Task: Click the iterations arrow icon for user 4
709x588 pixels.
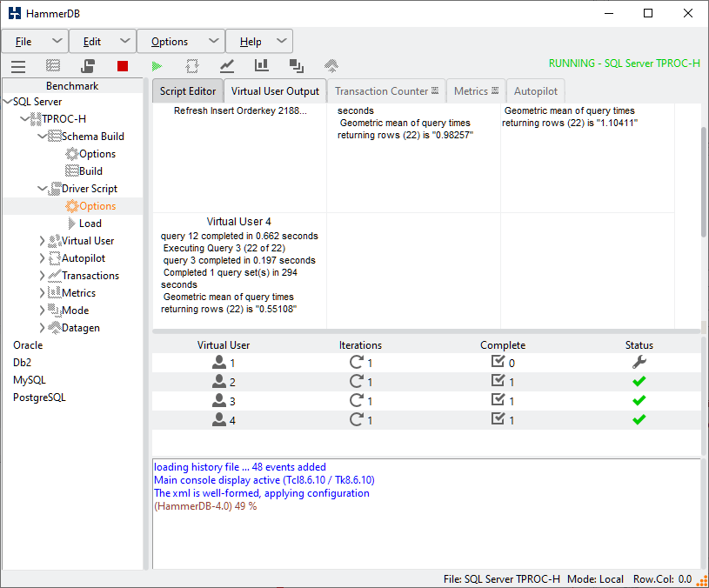Action: point(357,419)
